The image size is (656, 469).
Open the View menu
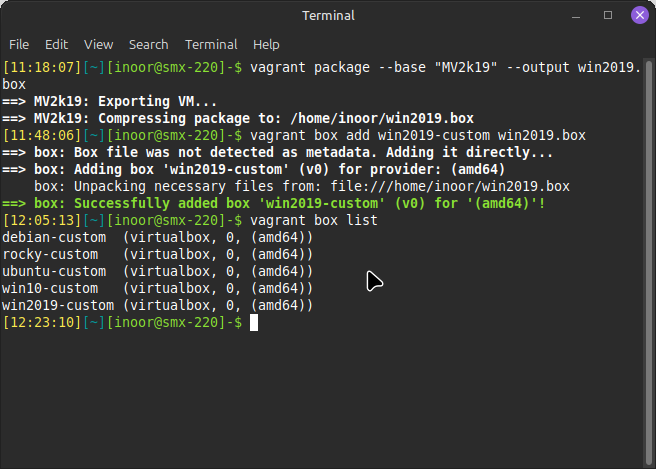pos(98,44)
